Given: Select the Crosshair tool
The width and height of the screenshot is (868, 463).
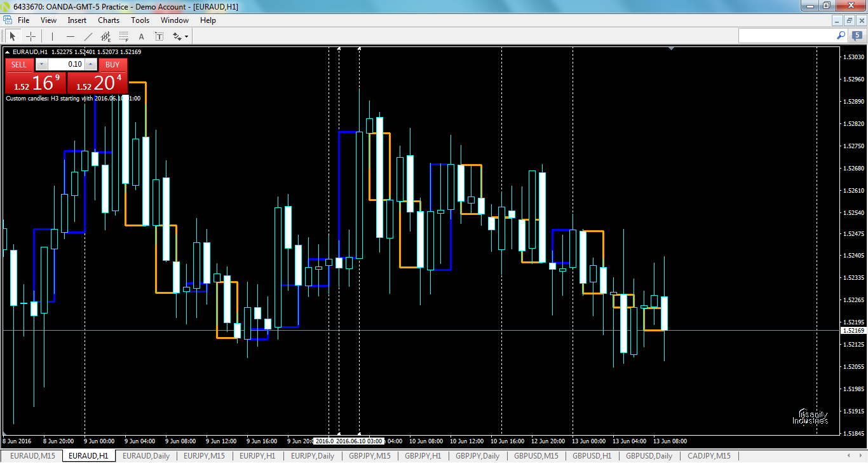Looking at the screenshot, I should click(x=31, y=36).
